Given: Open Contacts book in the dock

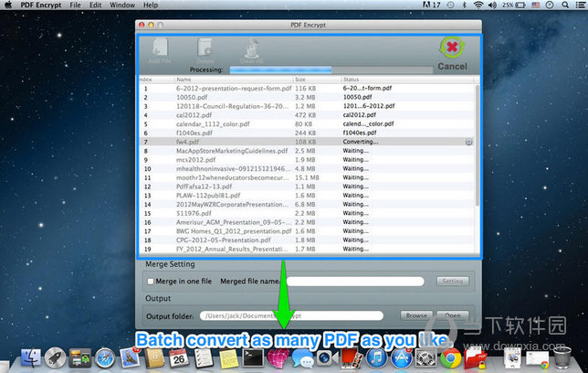Looking at the screenshot, I should coord(154,357).
